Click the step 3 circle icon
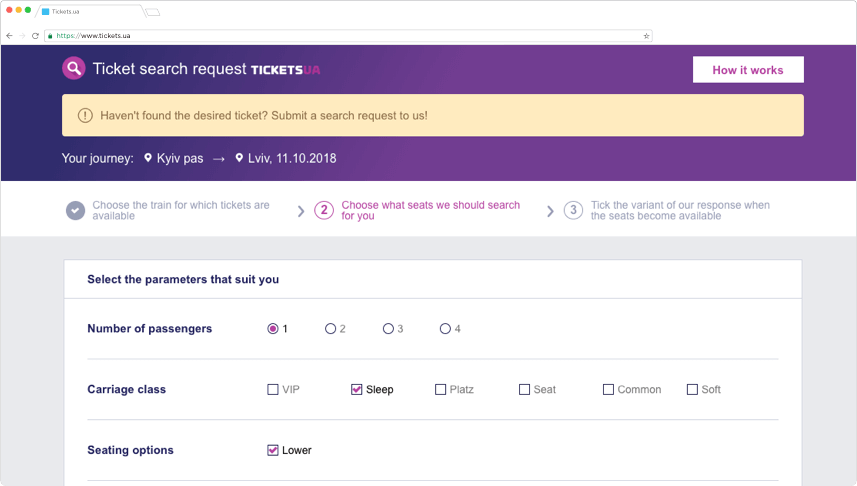Image resolution: width=857 pixels, height=486 pixels. tap(573, 210)
